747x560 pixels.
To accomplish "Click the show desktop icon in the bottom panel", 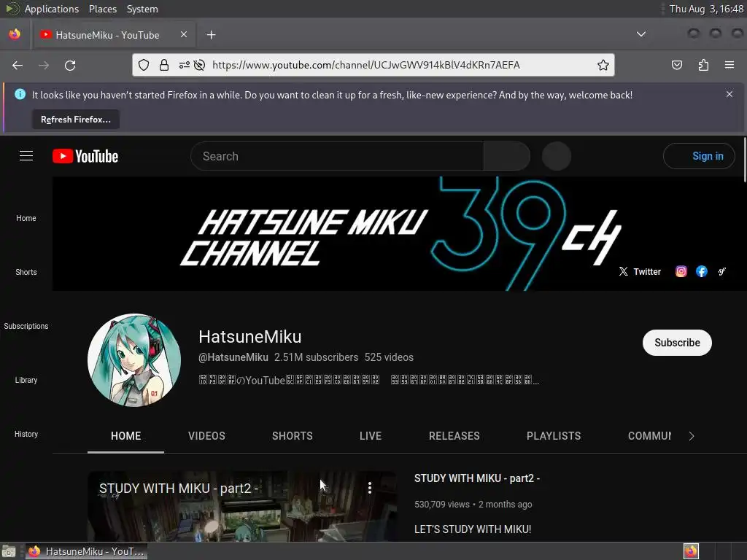I will click(9, 551).
